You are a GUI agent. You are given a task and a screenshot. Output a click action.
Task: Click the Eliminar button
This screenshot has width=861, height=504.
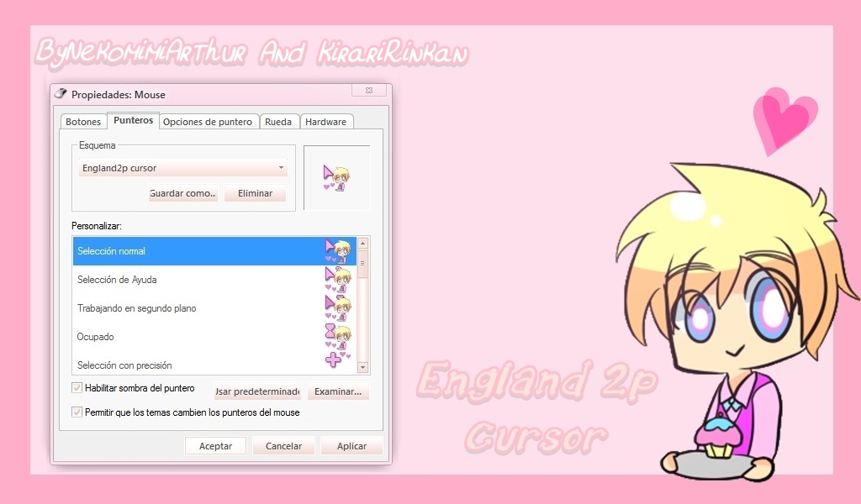pyautogui.click(x=255, y=193)
